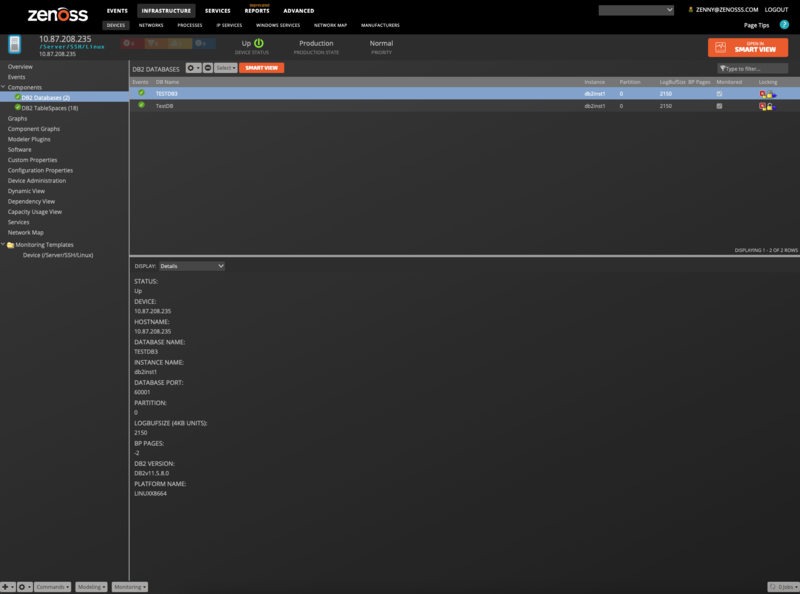Open Custom Properties in the sidebar

(x=32, y=160)
